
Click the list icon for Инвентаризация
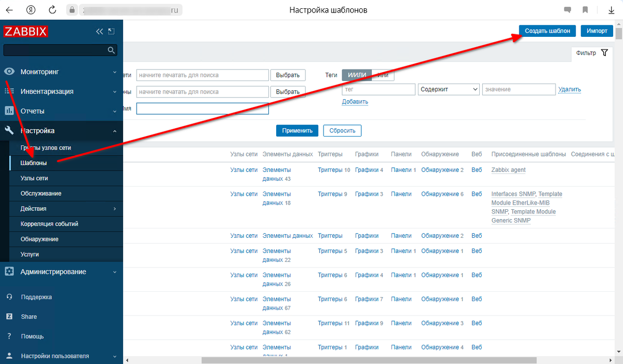tap(9, 91)
